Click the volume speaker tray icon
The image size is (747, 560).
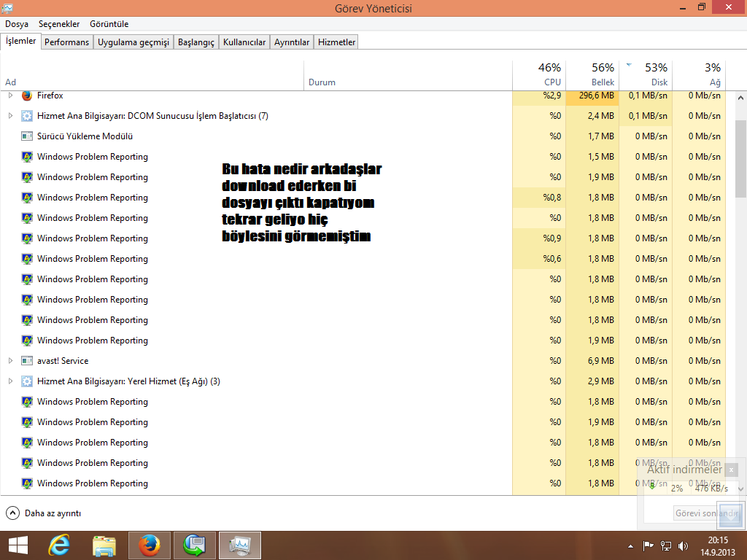[683, 545]
